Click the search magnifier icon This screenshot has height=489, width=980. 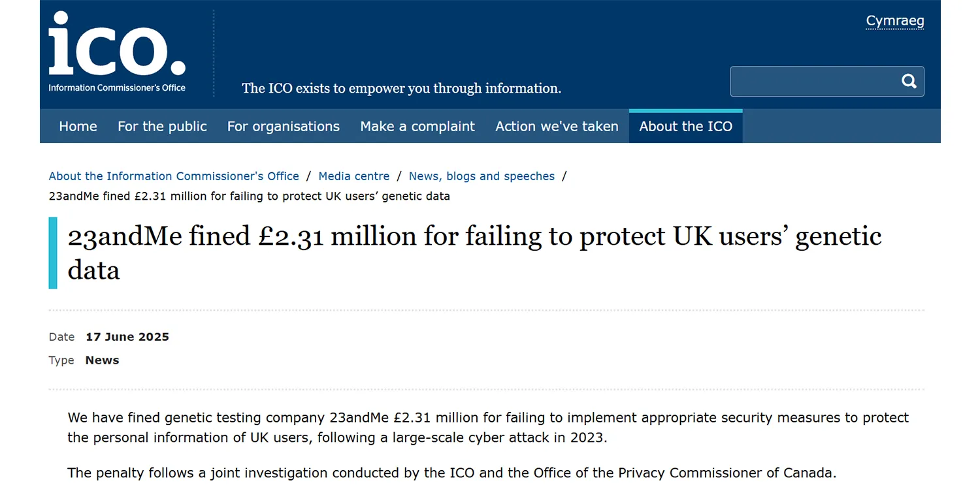tap(909, 81)
